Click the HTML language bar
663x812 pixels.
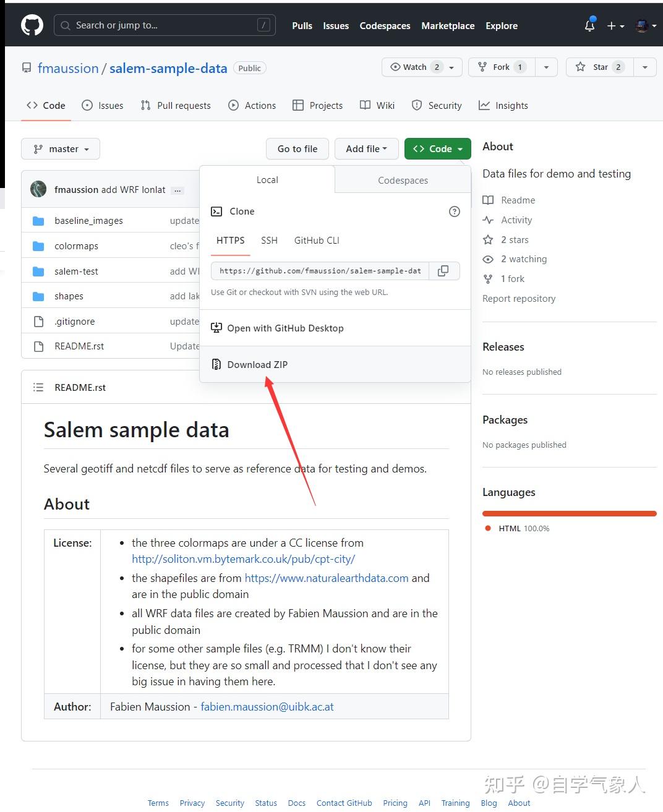tap(569, 513)
